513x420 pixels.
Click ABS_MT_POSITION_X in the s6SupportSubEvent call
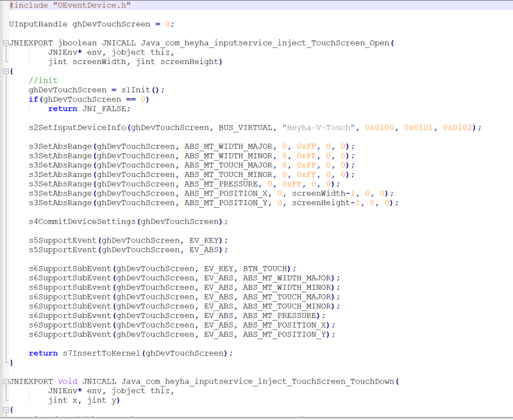(285, 325)
